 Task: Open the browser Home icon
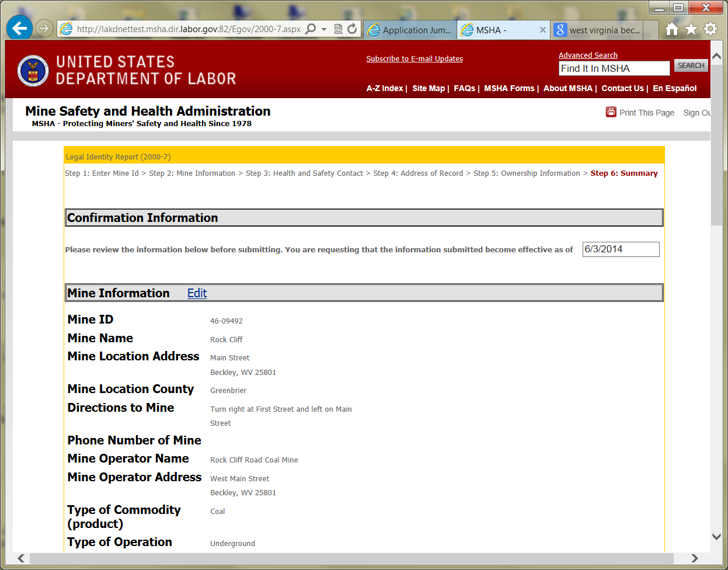click(x=672, y=29)
